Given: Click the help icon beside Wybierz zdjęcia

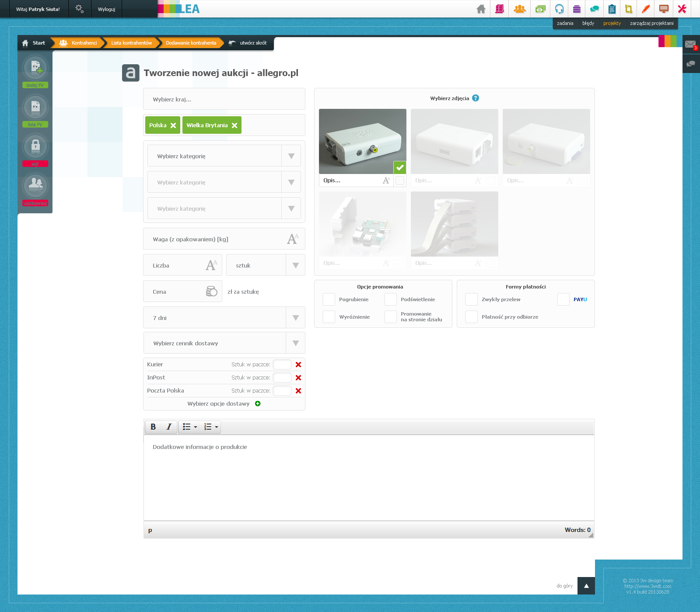Looking at the screenshot, I should [476, 98].
